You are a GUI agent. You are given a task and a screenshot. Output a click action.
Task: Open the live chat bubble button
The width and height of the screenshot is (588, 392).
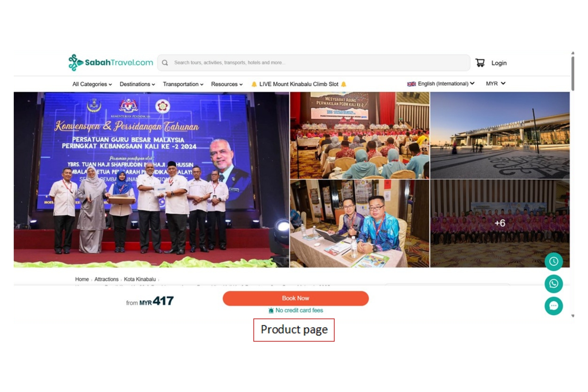(554, 306)
